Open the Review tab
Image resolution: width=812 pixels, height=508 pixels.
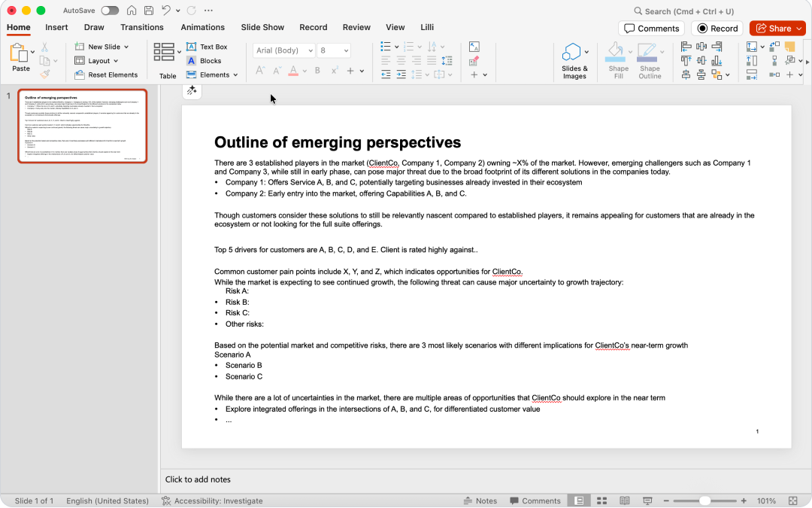(356, 27)
